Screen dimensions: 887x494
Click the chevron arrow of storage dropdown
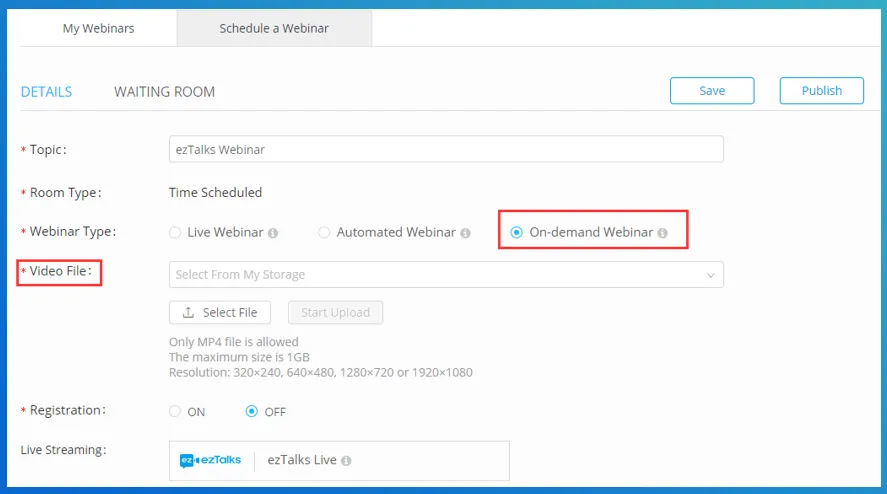point(711,275)
